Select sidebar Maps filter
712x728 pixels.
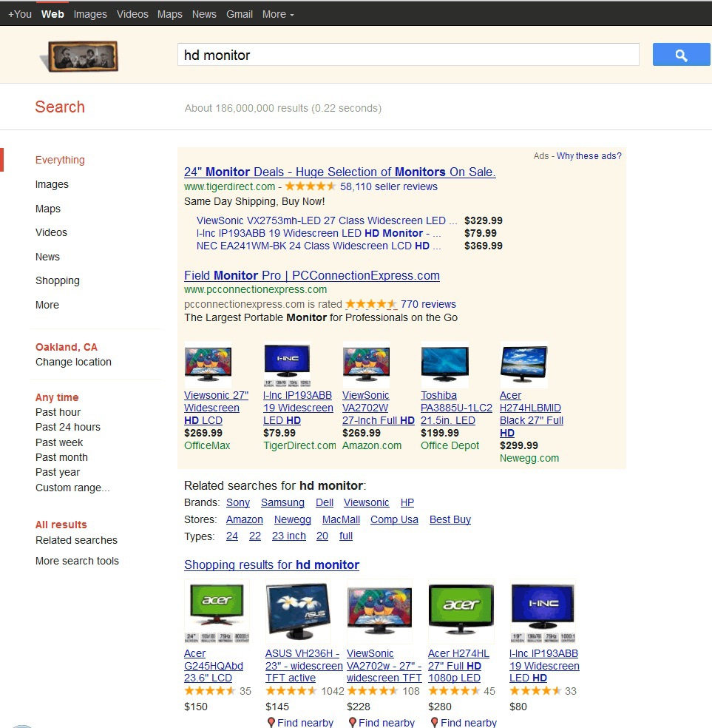click(x=48, y=209)
